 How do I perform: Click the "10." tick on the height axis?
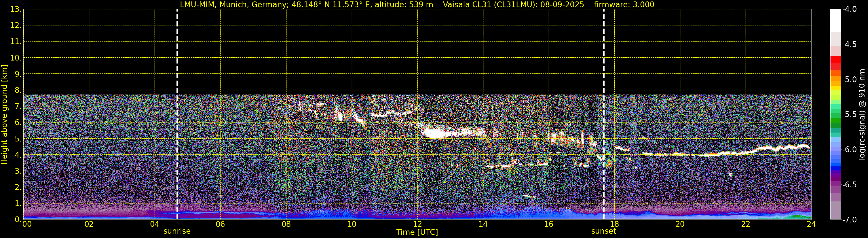pos(16,58)
